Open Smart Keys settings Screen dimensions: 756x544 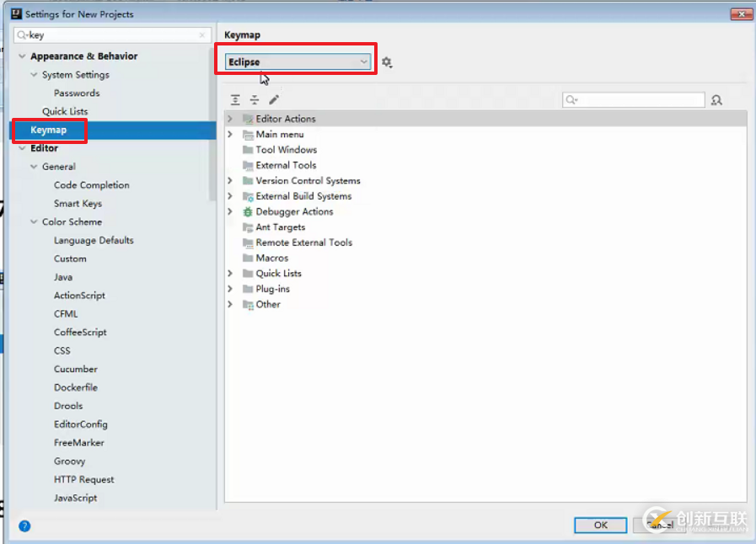[78, 203]
